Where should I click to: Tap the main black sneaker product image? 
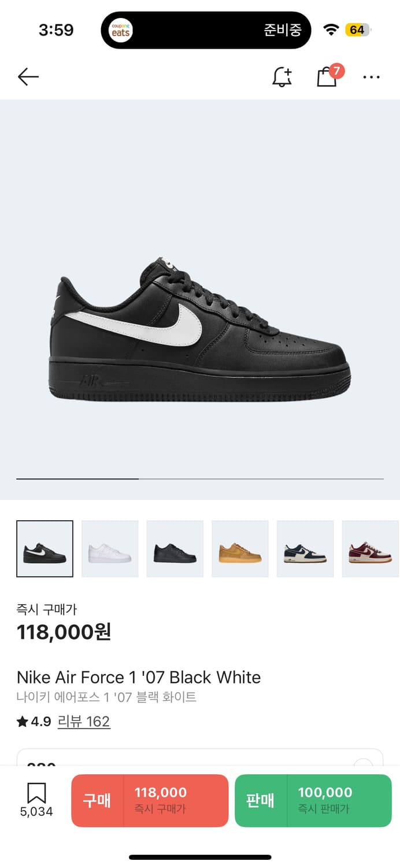tap(200, 331)
